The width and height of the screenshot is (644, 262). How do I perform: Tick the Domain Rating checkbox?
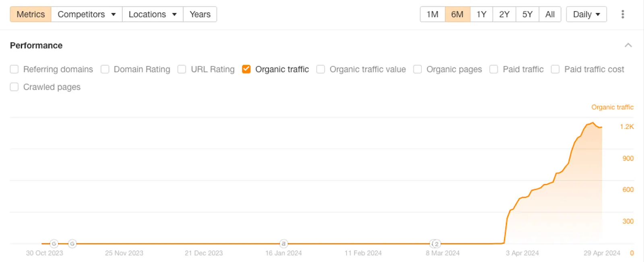[105, 69]
